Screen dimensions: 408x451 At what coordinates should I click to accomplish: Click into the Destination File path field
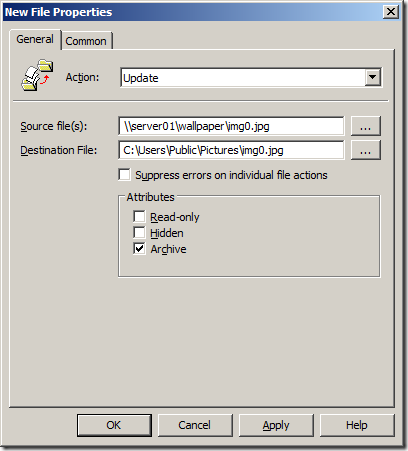point(231,150)
